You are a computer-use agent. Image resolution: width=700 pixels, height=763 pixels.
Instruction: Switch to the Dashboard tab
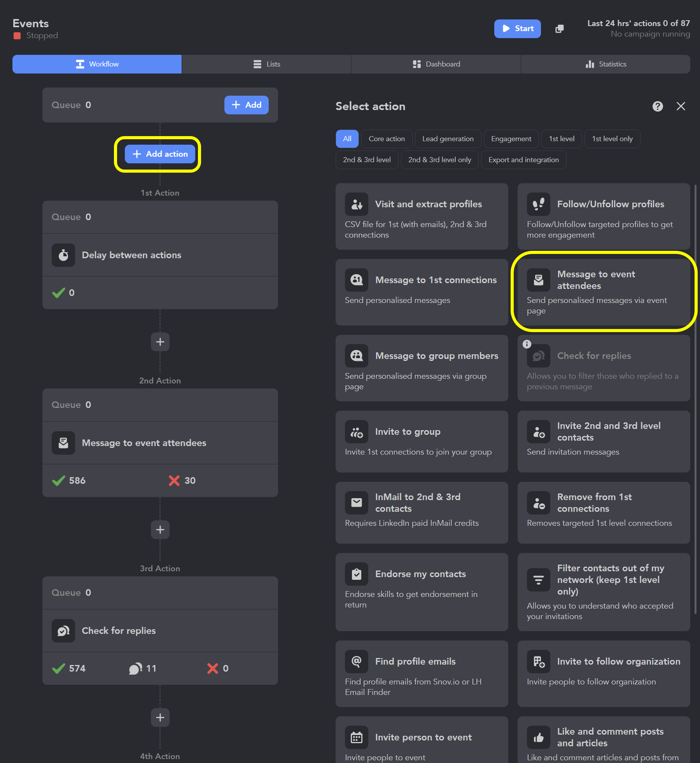point(436,64)
